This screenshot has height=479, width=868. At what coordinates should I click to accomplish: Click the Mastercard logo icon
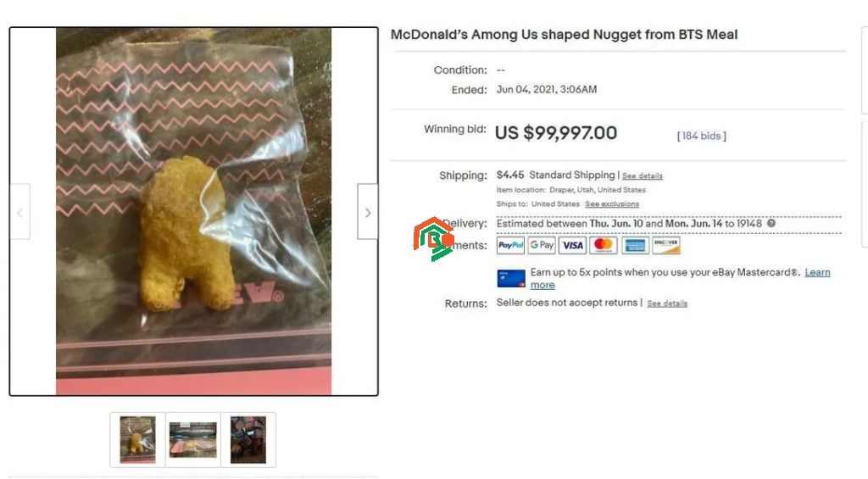[x=604, y=245]
